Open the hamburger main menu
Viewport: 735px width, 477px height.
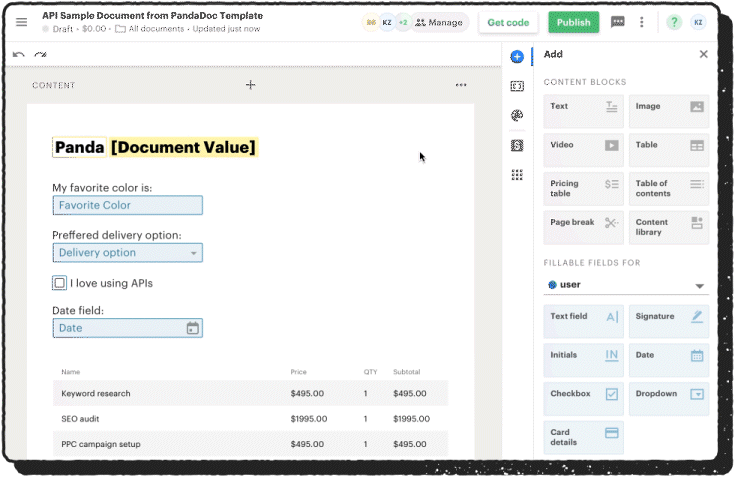(22, 22)
